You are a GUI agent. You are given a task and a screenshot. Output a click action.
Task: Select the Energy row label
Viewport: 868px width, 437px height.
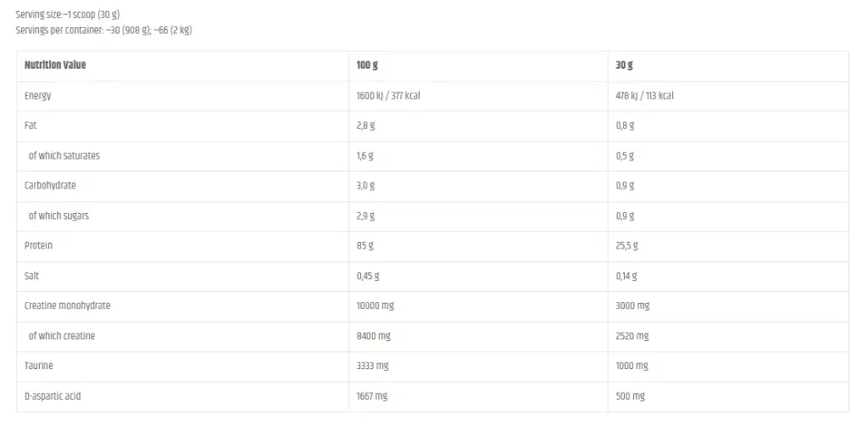38,96
